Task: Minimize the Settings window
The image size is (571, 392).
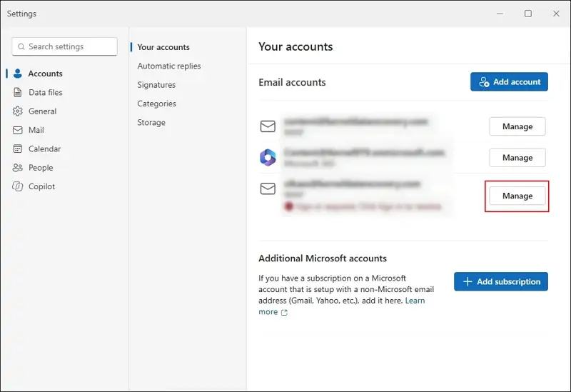Action: (500, 14)
